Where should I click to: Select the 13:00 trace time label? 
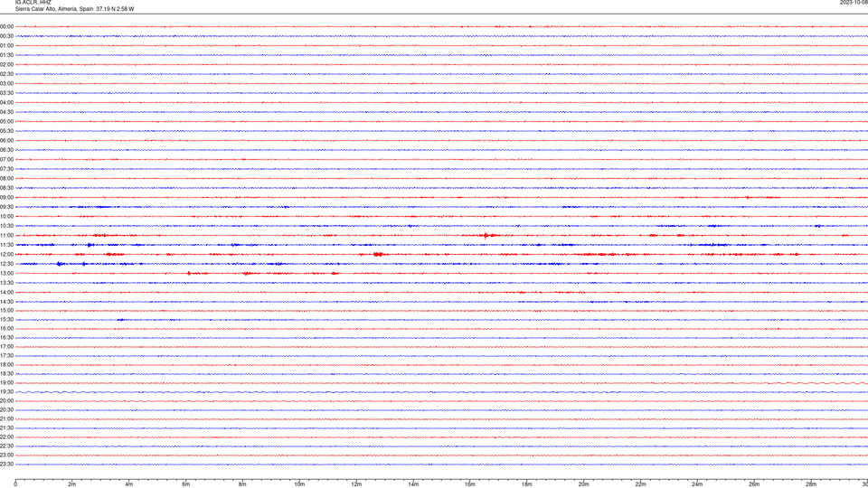click(x=6, y=273)
